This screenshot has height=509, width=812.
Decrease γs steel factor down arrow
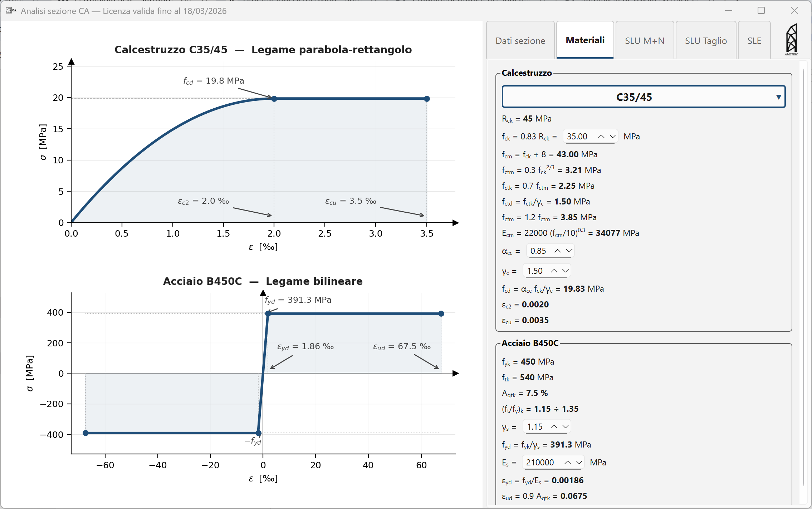coord(566,427)
